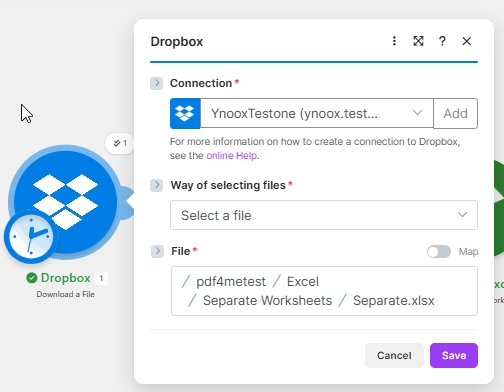Expand the File field chevron
Viewport: 504px width, 392px height.
pyautogui.click(x=157, y=251)
